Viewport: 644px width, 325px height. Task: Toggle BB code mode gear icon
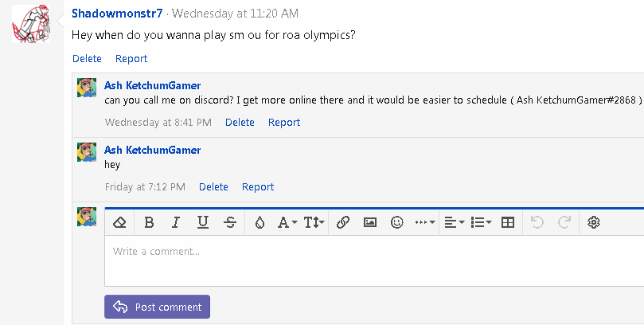(x=593, y=223)
